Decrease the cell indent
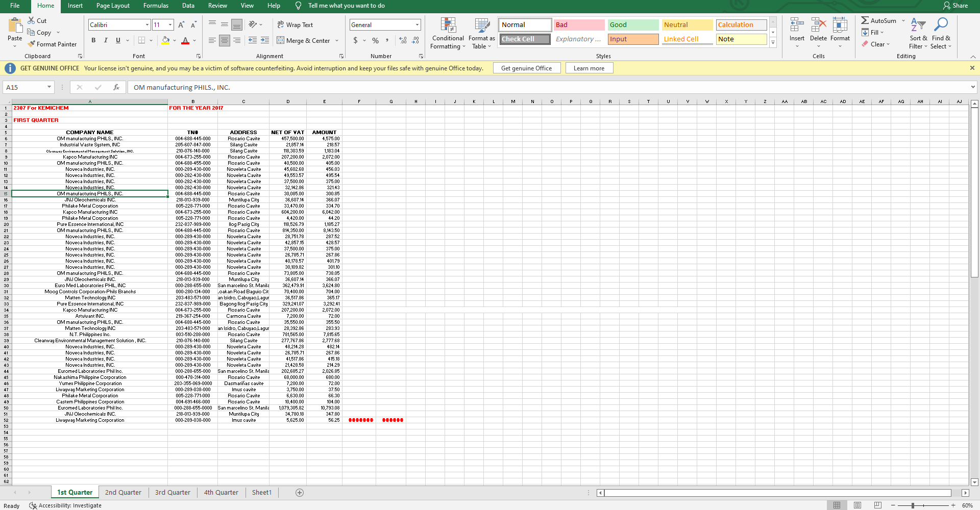 (x=253, y=40)
